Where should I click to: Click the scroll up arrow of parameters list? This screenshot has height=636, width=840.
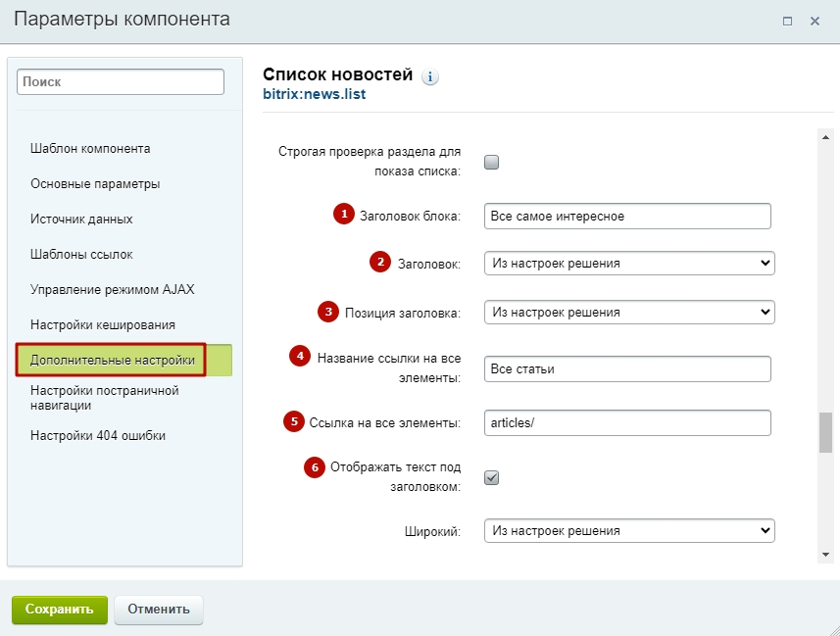pos(825,137)
